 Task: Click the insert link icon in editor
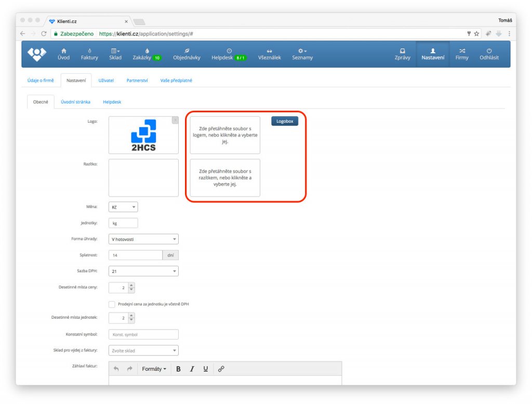point(221,369)
